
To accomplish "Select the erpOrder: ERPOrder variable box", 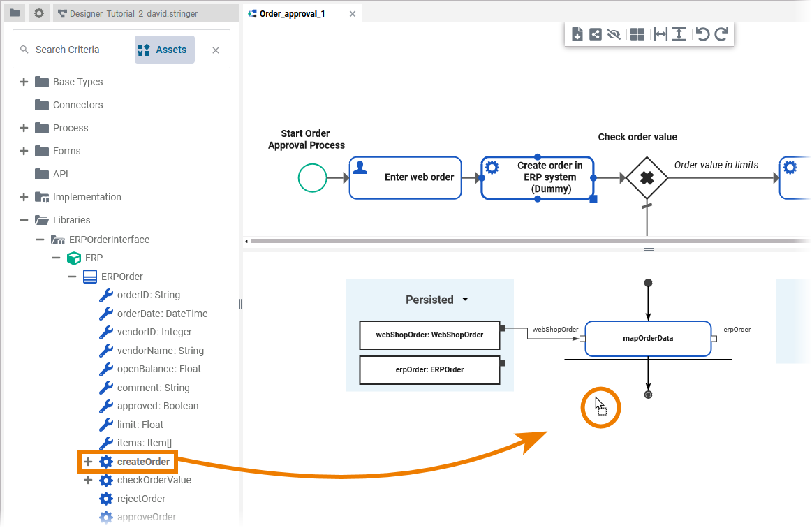I will click(x=430, y=370).
